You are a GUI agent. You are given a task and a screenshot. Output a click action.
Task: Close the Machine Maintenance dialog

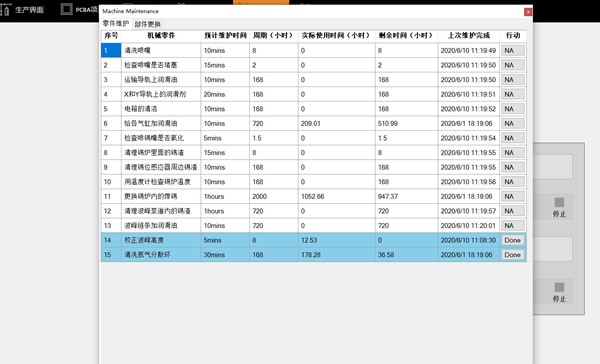click(528, 12)
